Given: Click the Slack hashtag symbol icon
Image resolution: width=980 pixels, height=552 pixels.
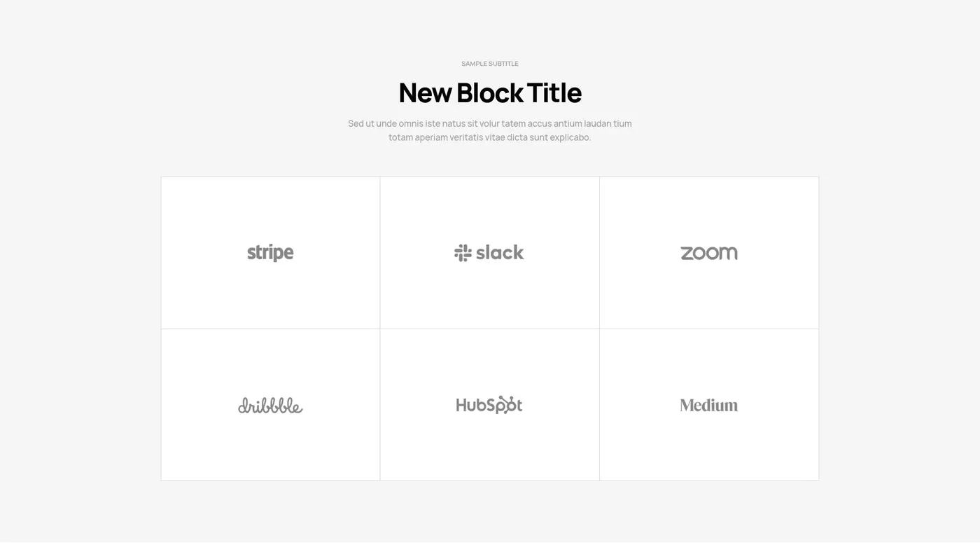Looking at the screenshot, I should click(x=463, y=253).
